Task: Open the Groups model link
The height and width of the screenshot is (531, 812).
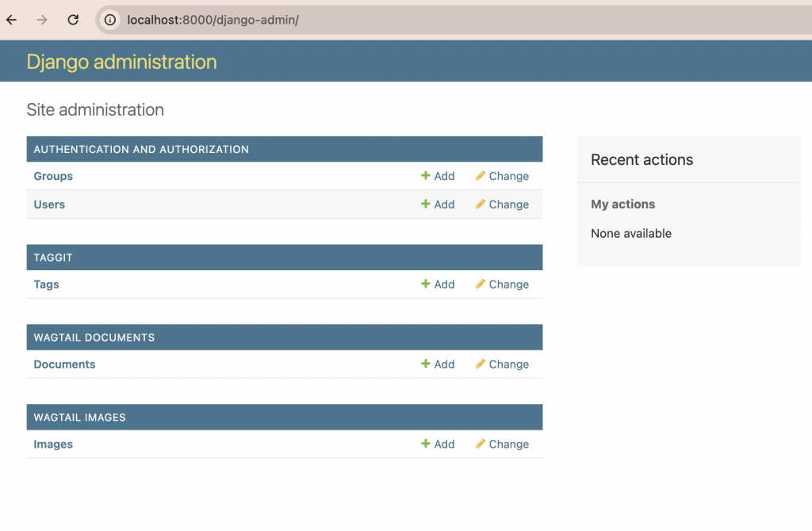Action: pyautogui.click(x=53, y=176)
